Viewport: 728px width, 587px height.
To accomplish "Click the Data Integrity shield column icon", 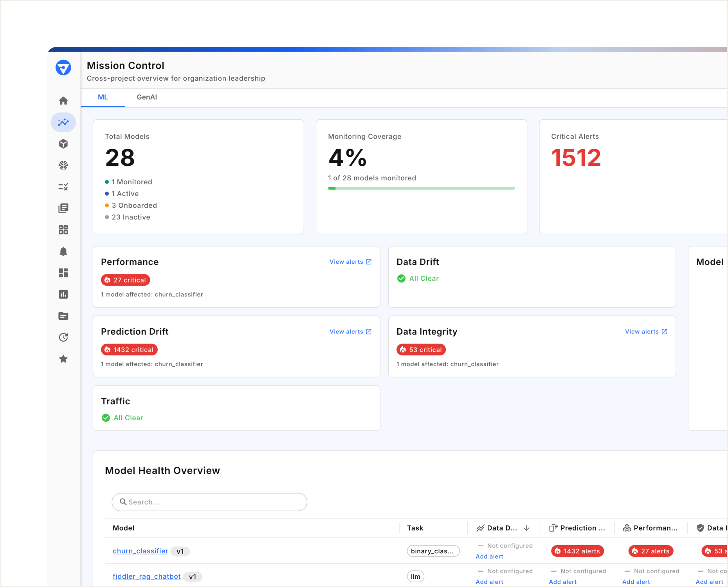I will pos(700,528).
